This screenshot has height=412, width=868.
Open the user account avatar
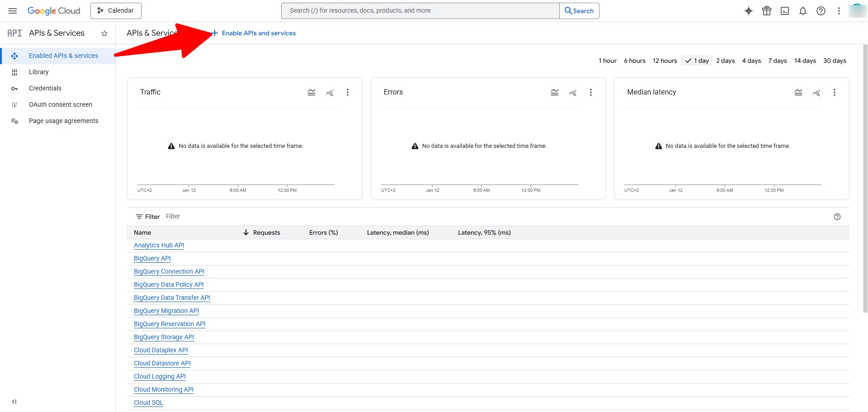tap(858, 11)
